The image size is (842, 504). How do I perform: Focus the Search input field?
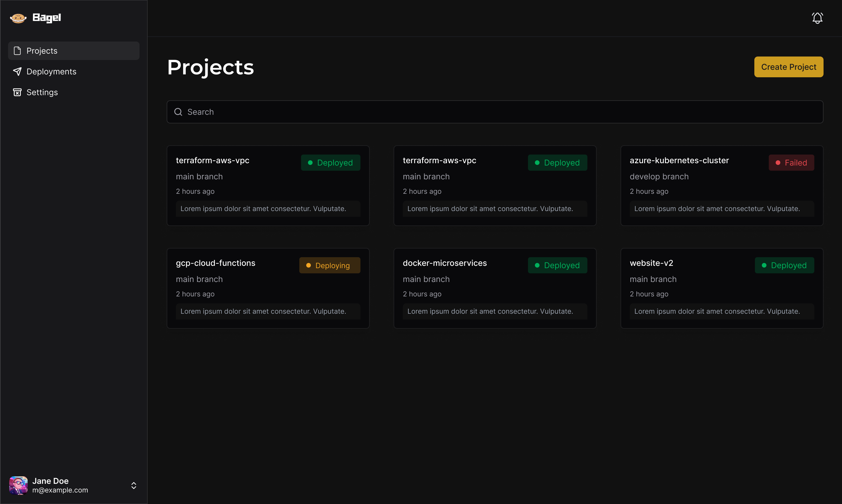click(495, 112)
